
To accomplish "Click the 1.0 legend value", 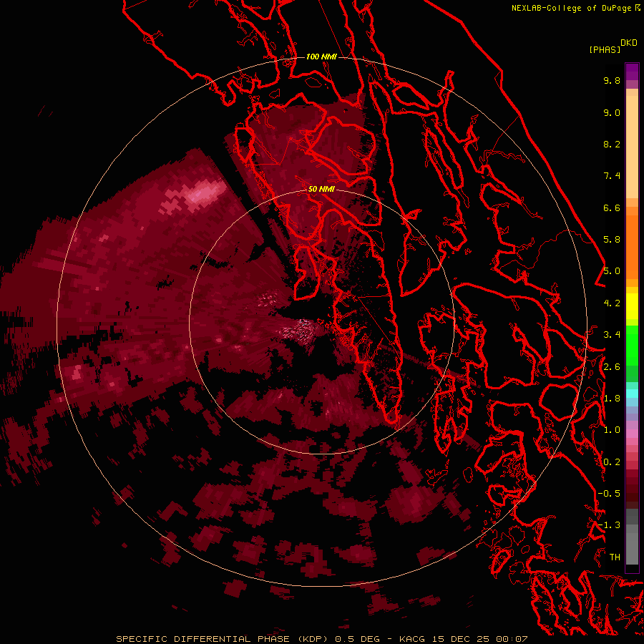I will click(x=612, y=430).
